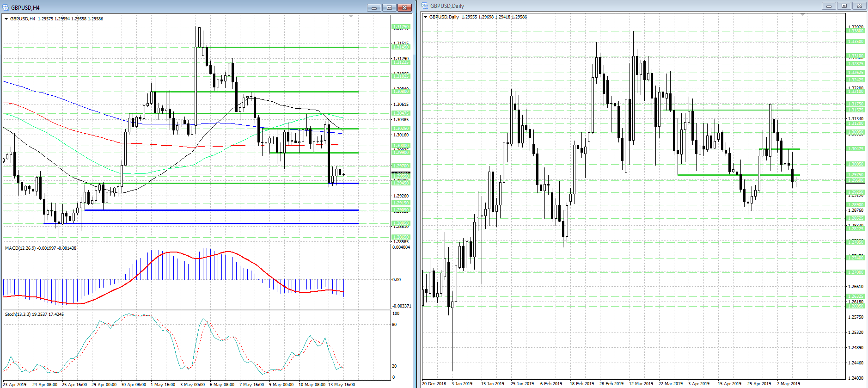
Task: Expand the triangle beside GBPUSD,Daily chart label
Action: pos(426,17)
